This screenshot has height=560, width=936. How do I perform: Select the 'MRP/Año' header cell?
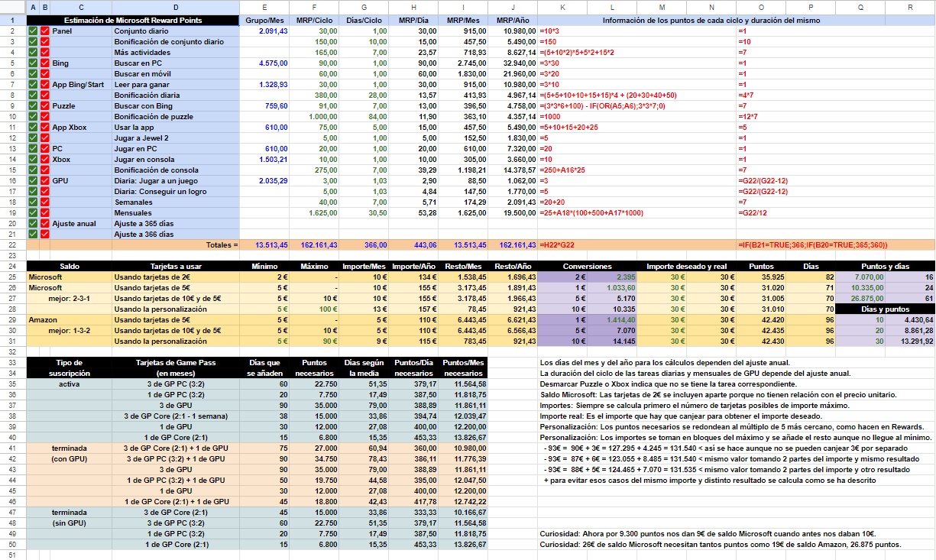pos(513,20)
